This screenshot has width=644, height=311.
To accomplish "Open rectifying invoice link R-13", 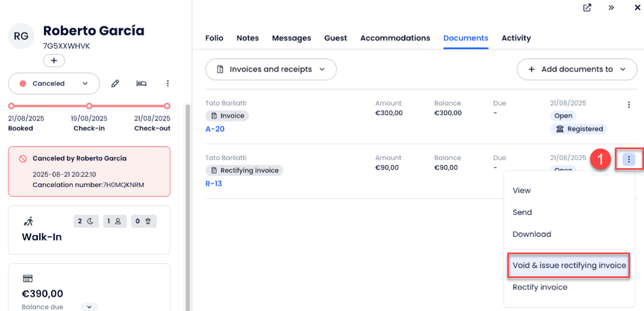I will [214, 183].
